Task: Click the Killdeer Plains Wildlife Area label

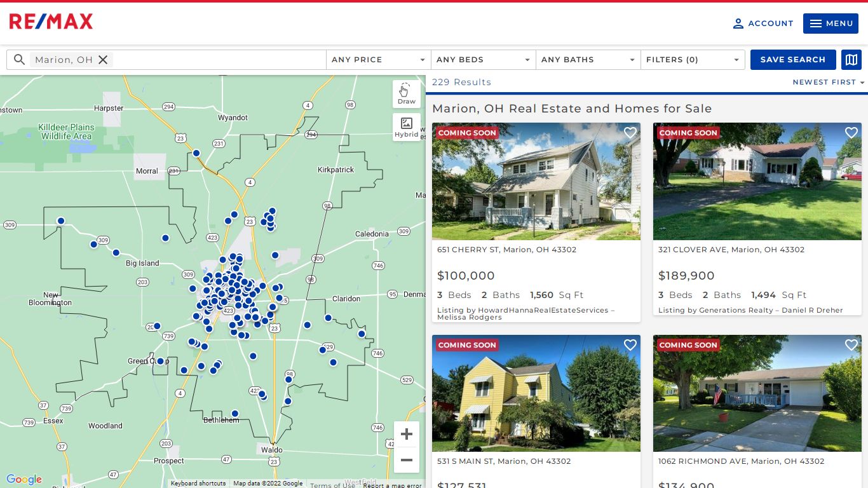Action: (x=66, y=132)
